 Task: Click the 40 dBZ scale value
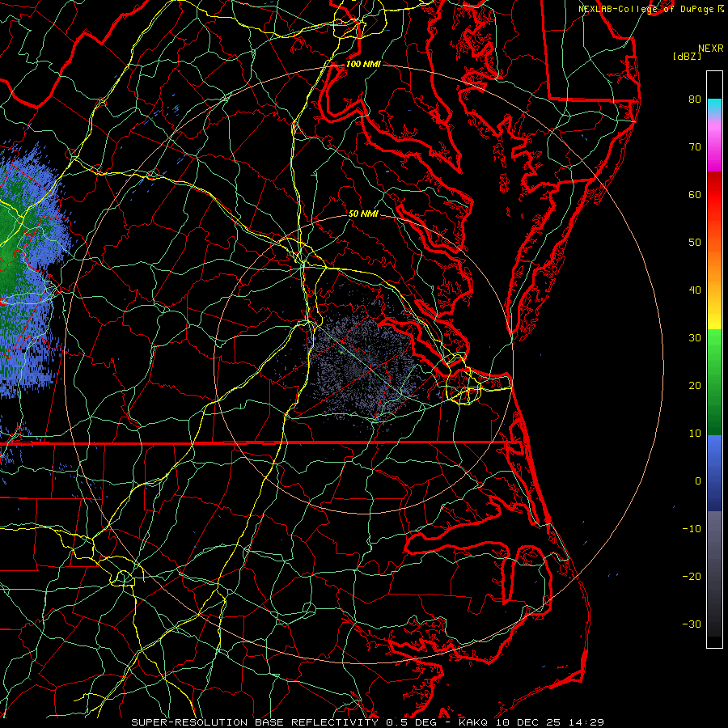695,290
